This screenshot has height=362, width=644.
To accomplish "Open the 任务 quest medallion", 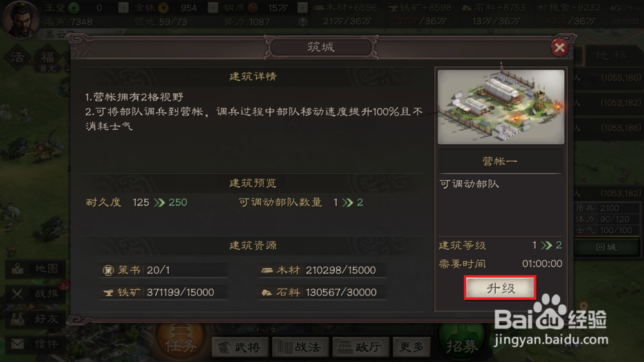I will click(x=180, y=343).
